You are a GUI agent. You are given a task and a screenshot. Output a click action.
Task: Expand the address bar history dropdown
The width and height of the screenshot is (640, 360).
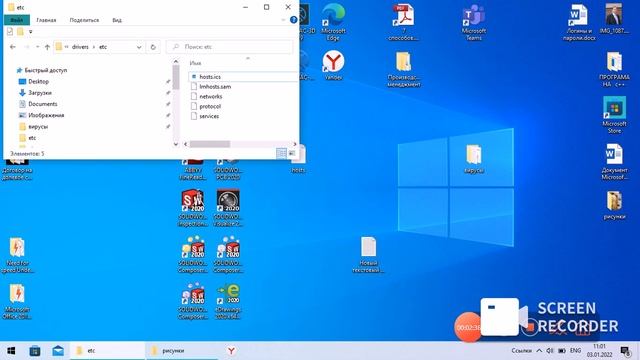139,47
